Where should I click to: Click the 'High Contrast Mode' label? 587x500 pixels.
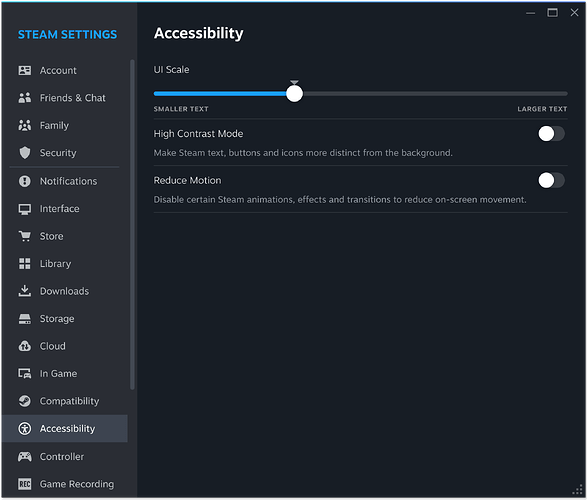(x=198, y=134)
